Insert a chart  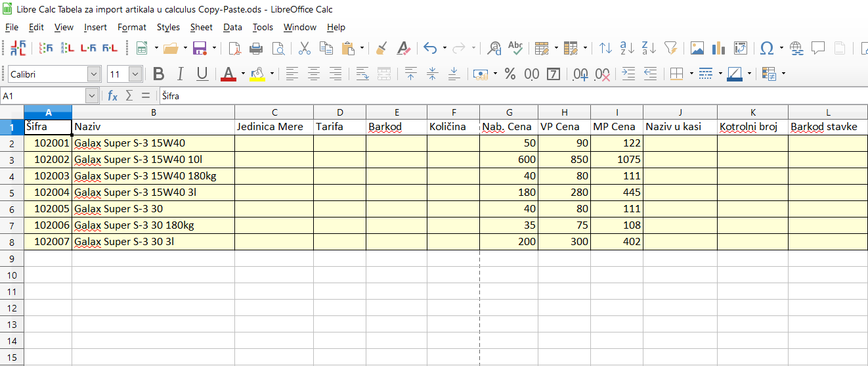718,48
